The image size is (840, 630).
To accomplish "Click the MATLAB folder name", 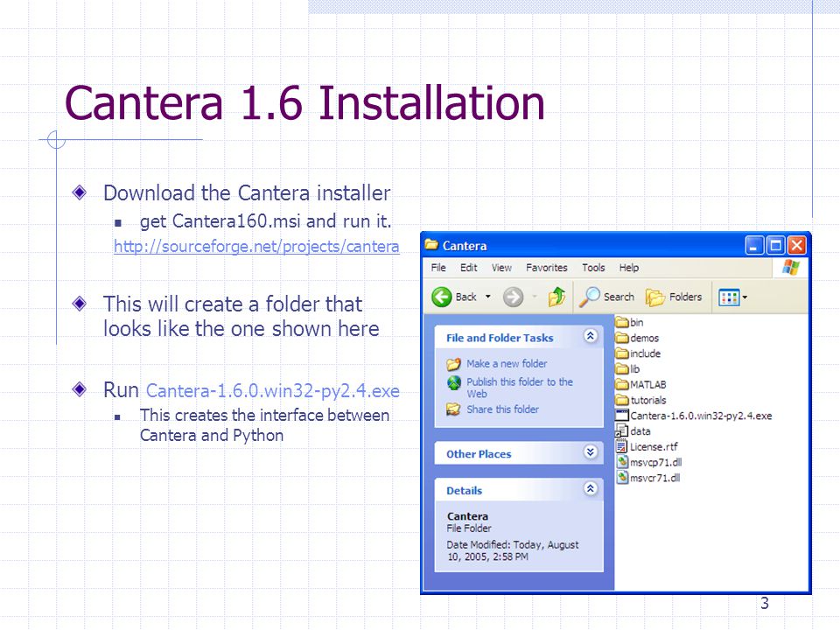I will click(x=648, y=385).
